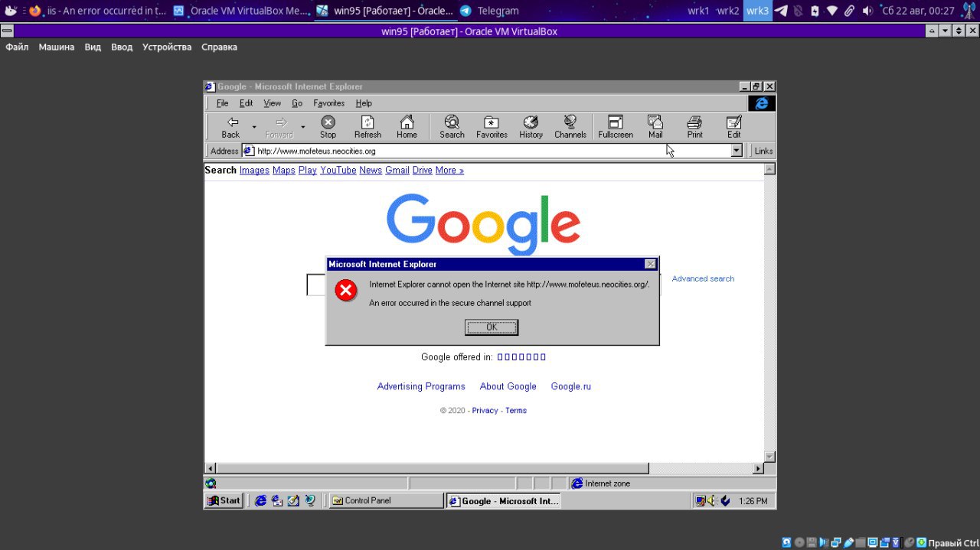Open the Search toolbar button
The width and height of the screenshot is (980, 550).
pos(452,127)
